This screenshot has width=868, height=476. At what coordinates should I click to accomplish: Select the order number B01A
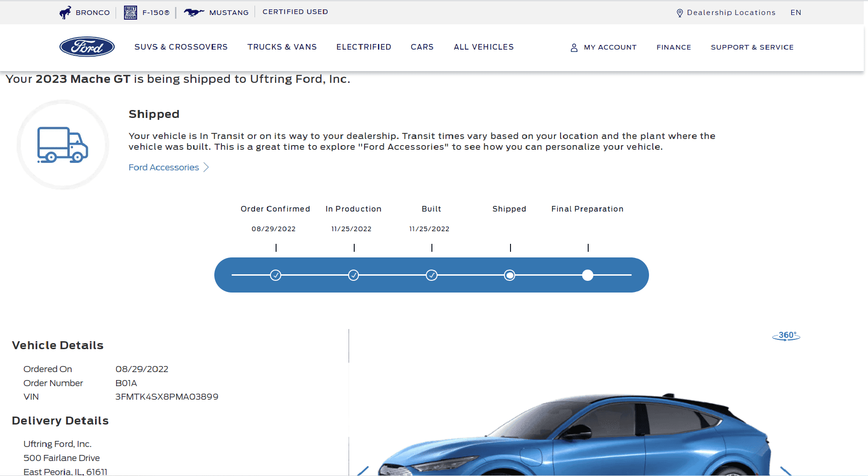(126, 383)
